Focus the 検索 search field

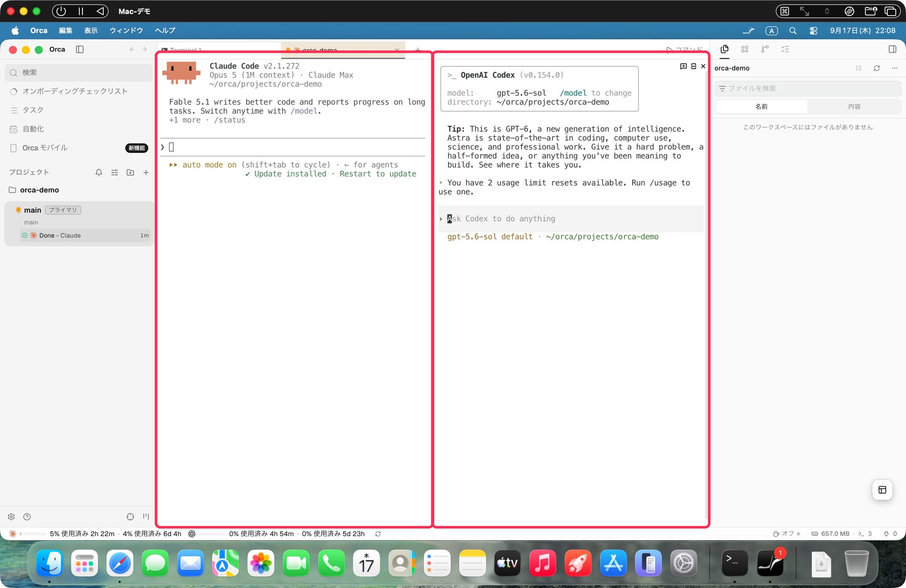79,72
